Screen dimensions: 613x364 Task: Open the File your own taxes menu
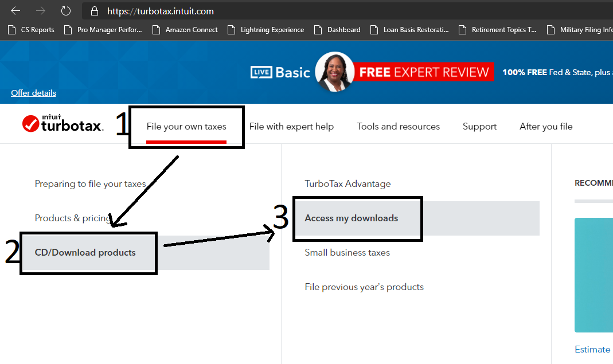pos(186,127)
